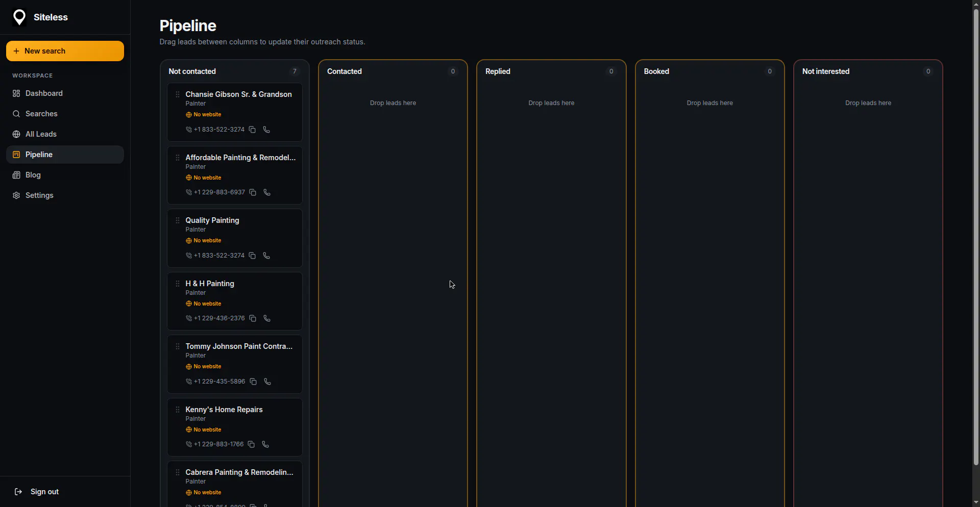Go to Searches in sidebar
The image size is (980, 507).
65,114
